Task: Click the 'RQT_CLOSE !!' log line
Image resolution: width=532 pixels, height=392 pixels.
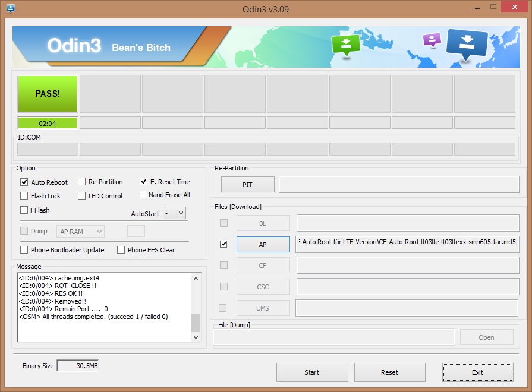Action: pyautogui.click(x=57, y=286)
